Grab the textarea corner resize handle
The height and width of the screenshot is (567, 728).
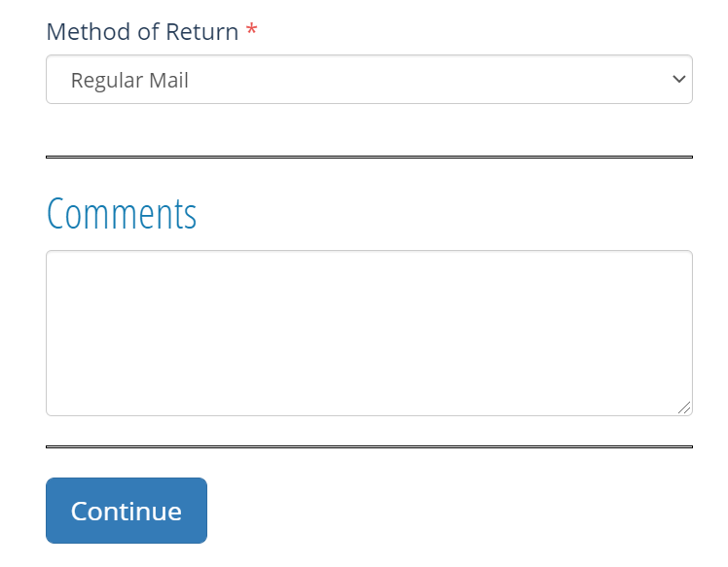coord(684,408)
